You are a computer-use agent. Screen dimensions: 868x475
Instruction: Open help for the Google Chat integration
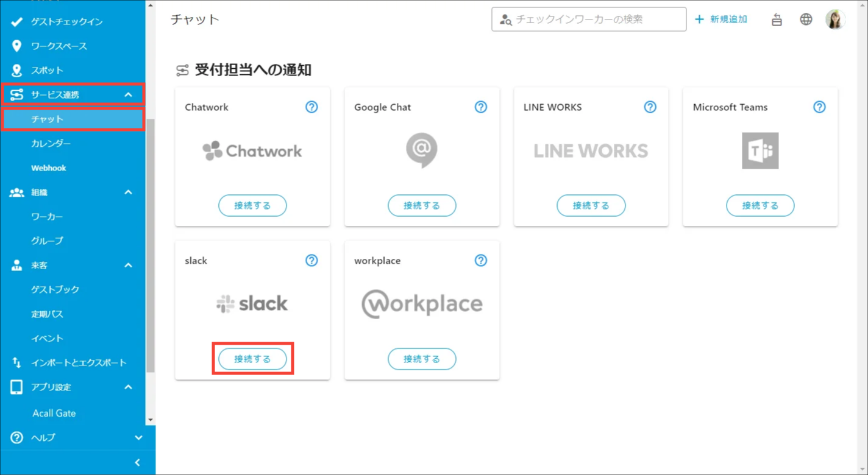pyautogui.click(x=481, y=107)
